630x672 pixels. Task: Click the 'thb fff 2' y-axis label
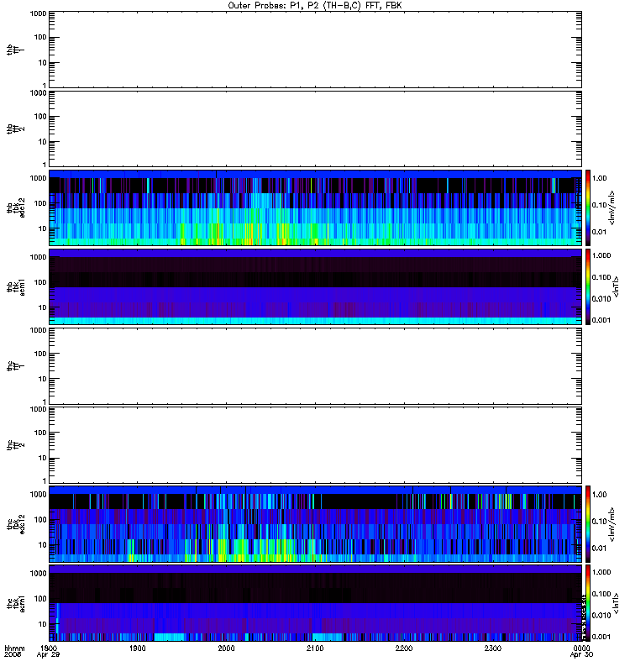pos(16,129)
